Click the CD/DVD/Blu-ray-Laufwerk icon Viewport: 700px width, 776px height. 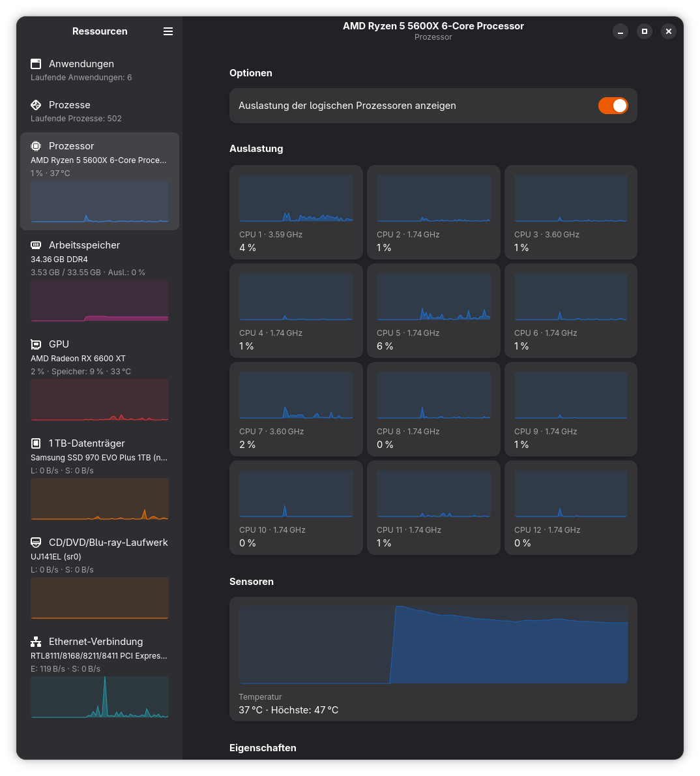coord(36,543)
